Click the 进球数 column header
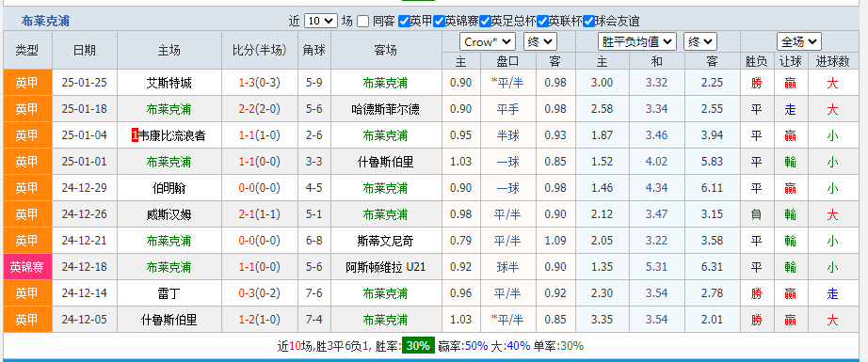Image resolution: width=868 pixels, height=362 pixels. click(832, 61)
